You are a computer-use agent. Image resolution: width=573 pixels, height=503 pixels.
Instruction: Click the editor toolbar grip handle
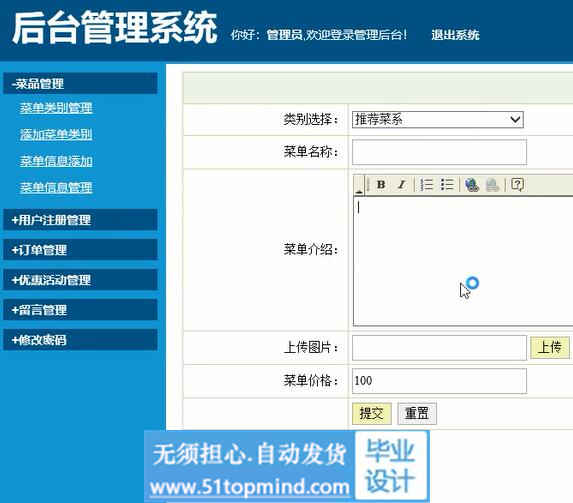(359, 185)
